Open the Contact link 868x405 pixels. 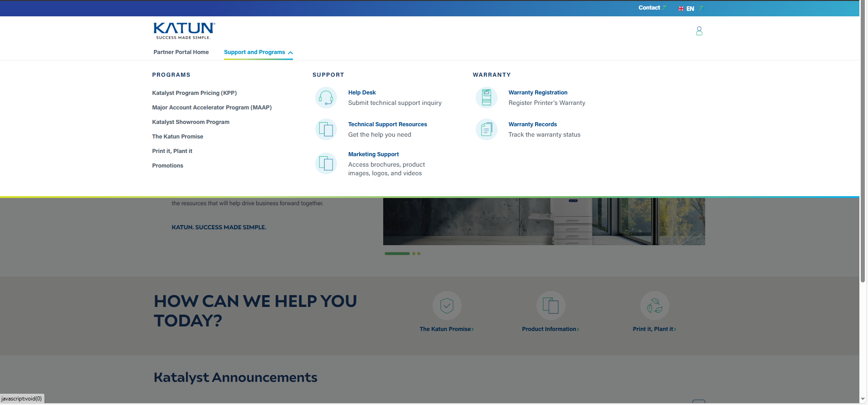(x=649, y=8)
